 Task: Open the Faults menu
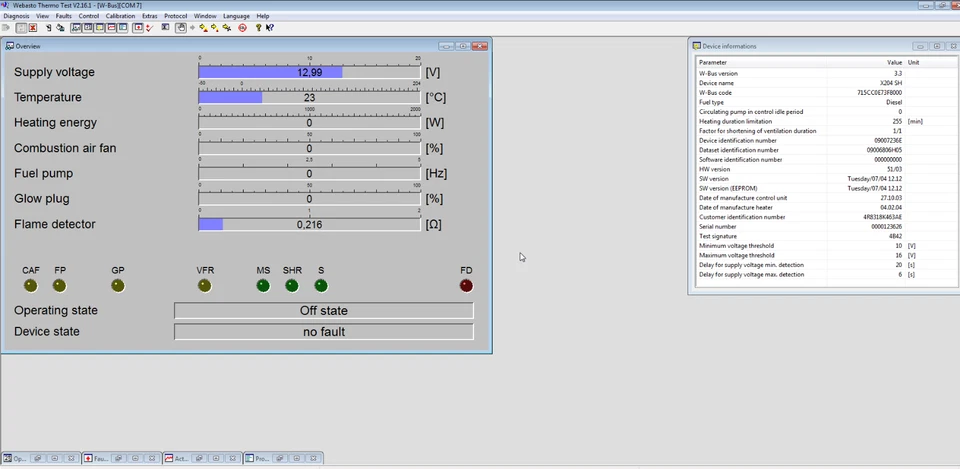point(64,16)
